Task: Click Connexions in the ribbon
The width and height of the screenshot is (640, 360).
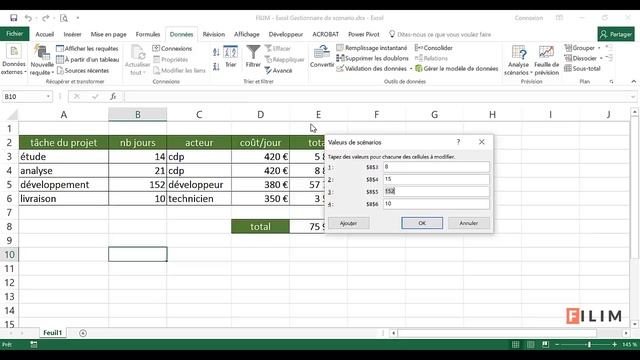Action: coord(172,48)
